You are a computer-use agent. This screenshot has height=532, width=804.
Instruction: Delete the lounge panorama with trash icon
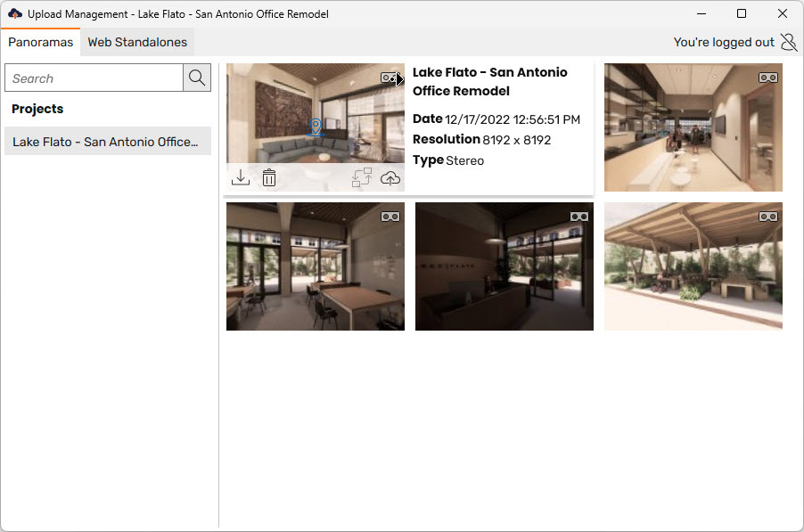[269, 177]
